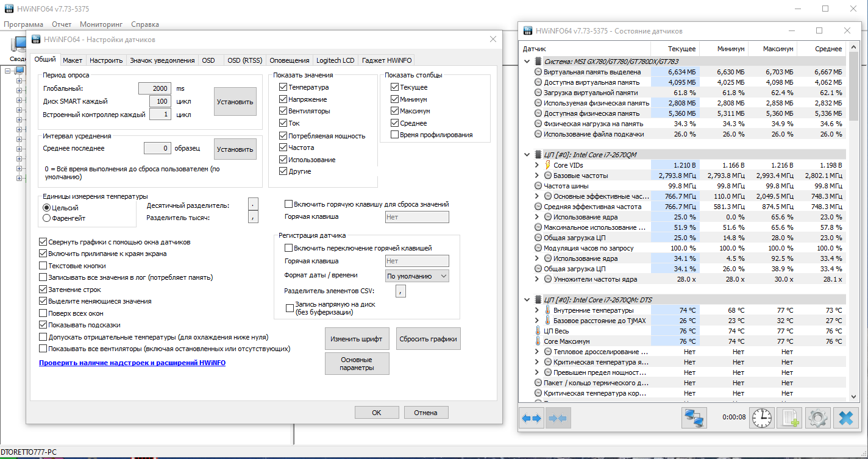Enable the Поверх всех окон checkbox
Viewport: 868px width, 459px height.
click(43, 313)
